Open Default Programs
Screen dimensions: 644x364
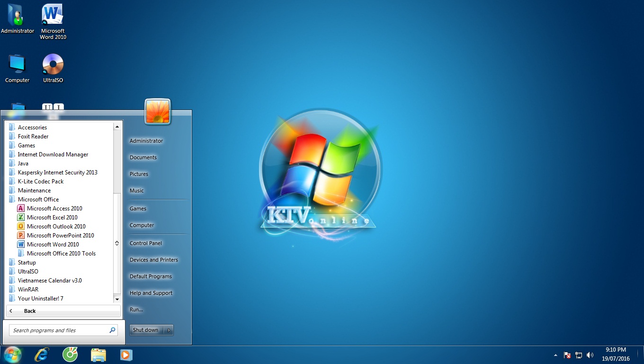[151, 276]
